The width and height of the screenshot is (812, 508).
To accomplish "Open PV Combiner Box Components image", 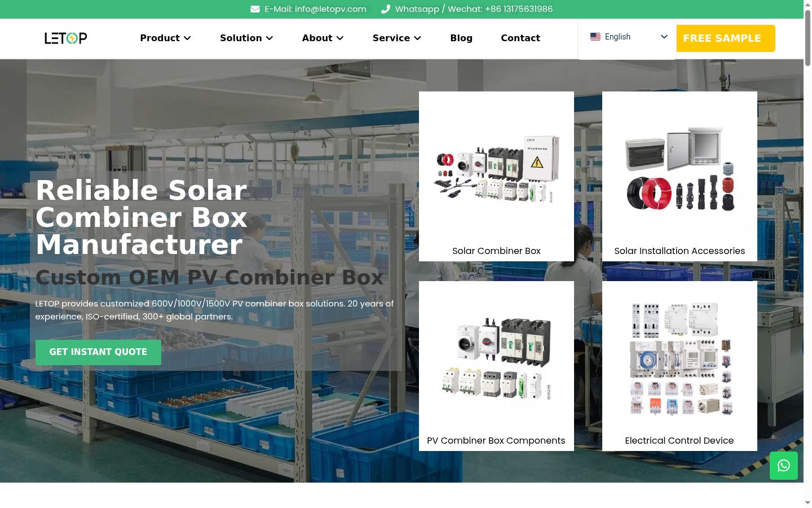I will 496,357.
